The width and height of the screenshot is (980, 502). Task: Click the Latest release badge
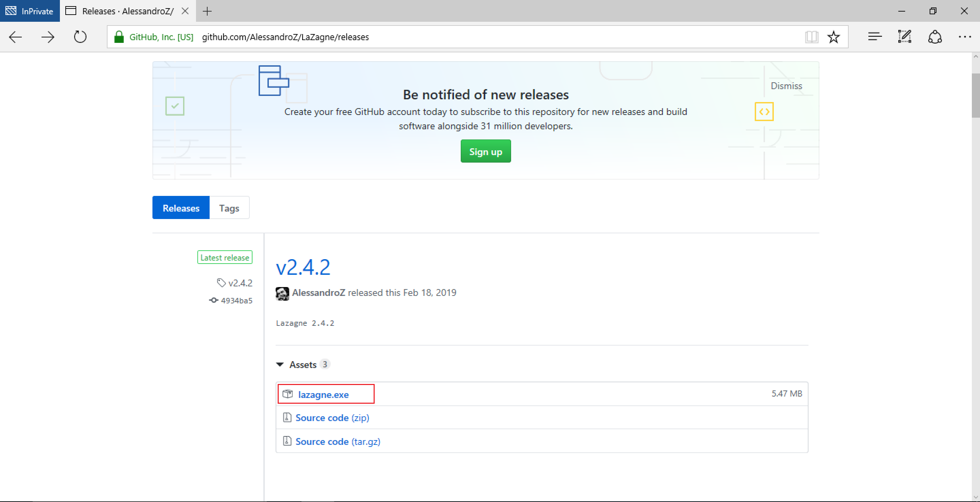tap(225, 257)
